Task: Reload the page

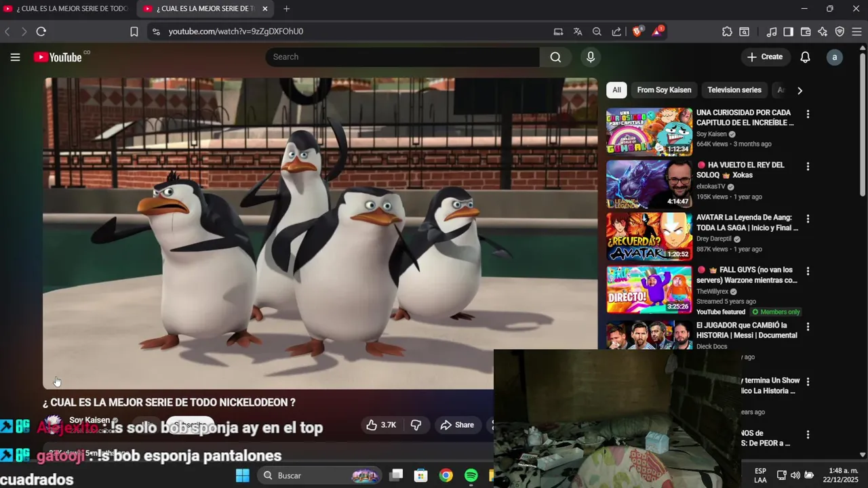Action: click(x=41, y=31)
